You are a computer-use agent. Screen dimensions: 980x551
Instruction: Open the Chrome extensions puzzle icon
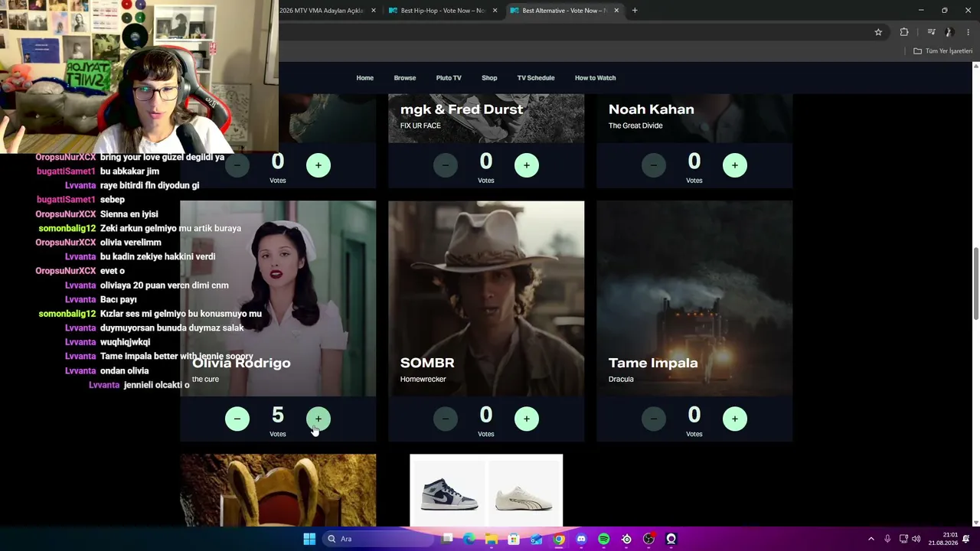tap(904, 32)
